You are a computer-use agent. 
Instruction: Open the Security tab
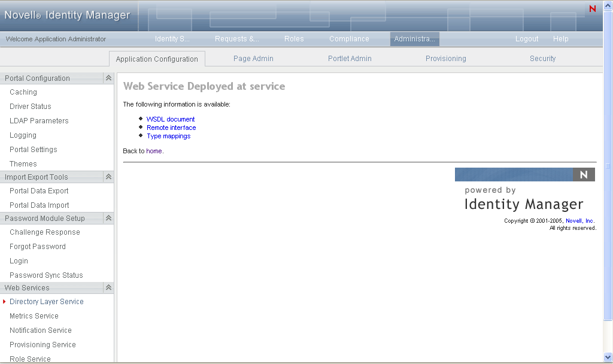click(542, 58)
